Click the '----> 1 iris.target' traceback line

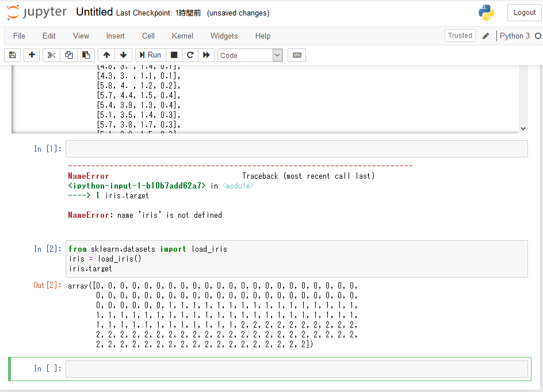click(108, 195)
